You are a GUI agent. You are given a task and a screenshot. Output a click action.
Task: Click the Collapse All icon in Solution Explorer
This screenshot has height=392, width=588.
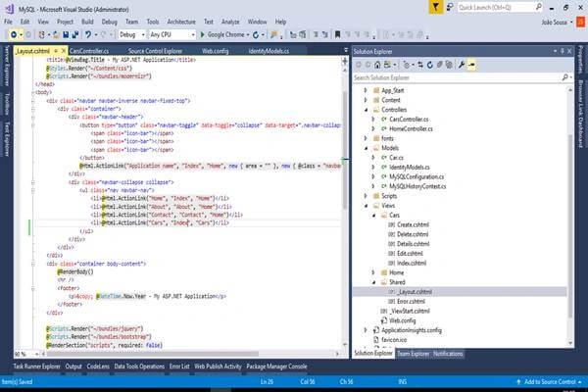pos(439,65)
